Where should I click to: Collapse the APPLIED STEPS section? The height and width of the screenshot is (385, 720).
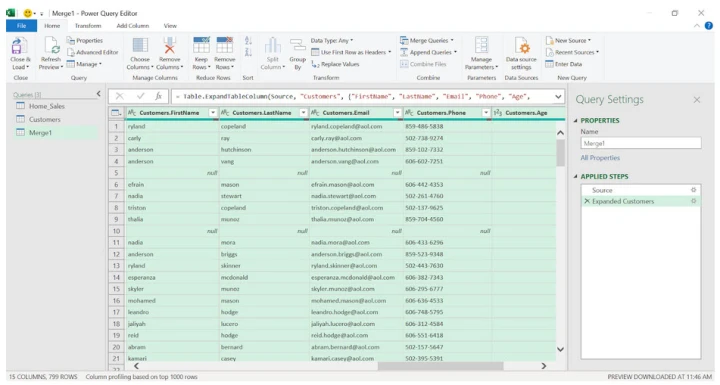tap(576, 176)
